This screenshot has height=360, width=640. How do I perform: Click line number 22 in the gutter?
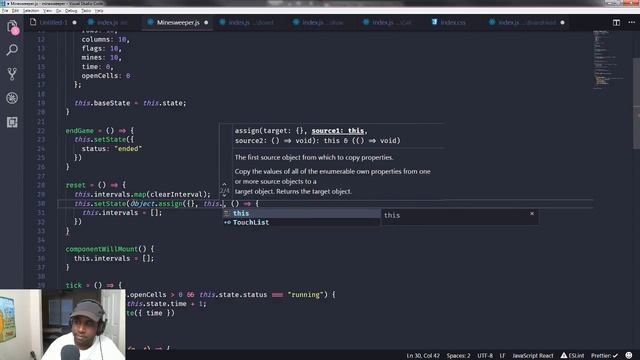pyautogui.click(x=41, y=131)
